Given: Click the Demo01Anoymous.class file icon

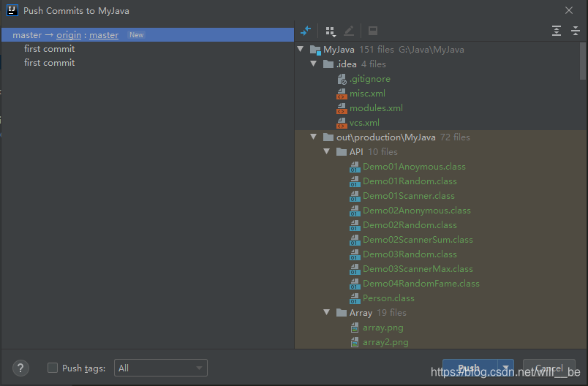Looking at the screenshot, I should pyautogui.click(x=355, y=167).
